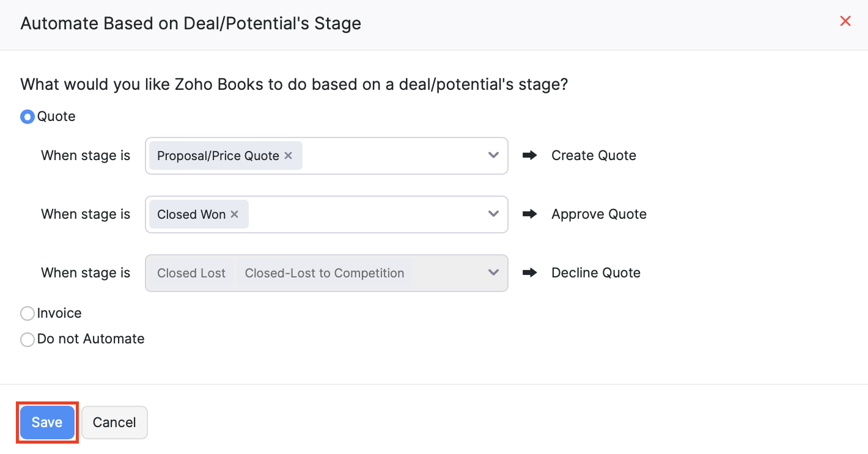Click the Closed Won tag label
The height and width of the screenshot is (454, 868).
pyautogui.click(x=191, y=214)
